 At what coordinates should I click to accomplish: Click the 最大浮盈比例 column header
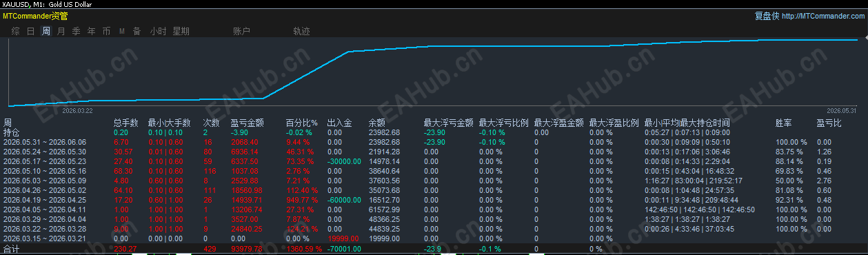click(x=614, y=123)
